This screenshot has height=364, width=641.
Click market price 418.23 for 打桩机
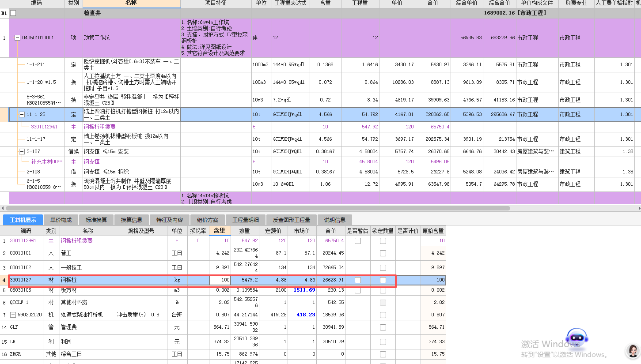pos(306,315)
